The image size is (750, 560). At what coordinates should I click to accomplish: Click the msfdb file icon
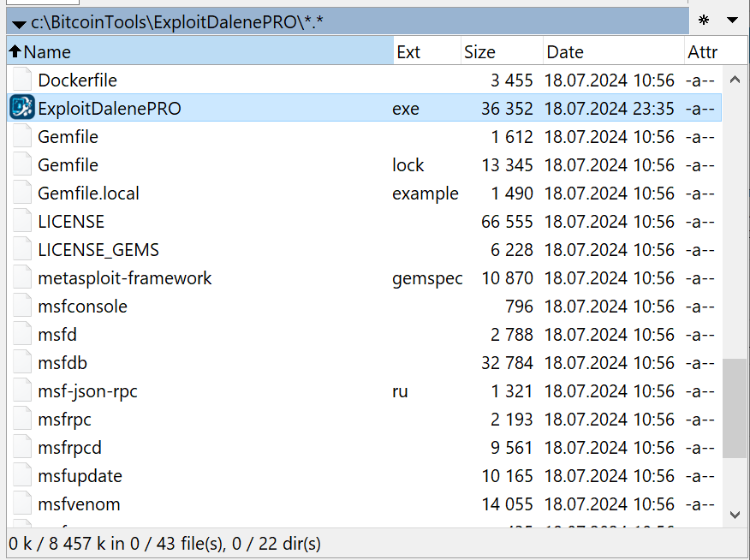[22, 362]
